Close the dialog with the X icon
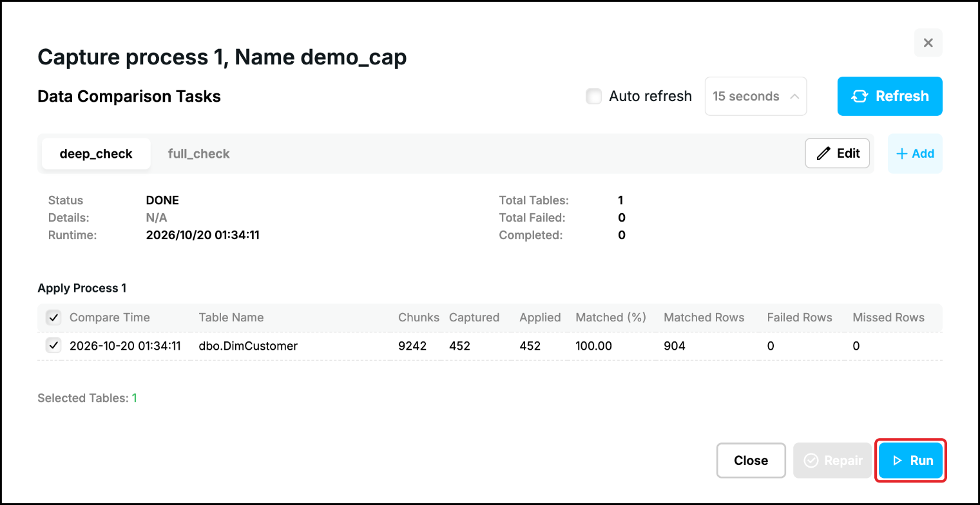Viewport: 980px width, 505px height. [x=928, y=43]
